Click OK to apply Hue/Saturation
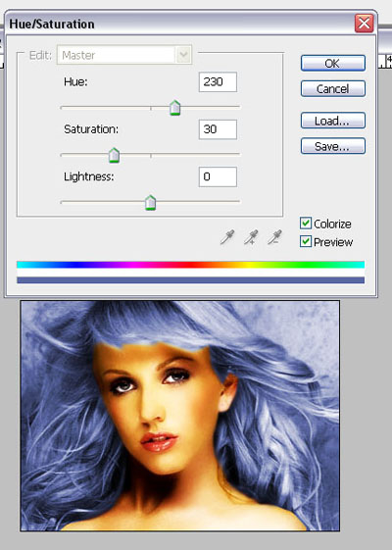Image resolution: width=392 pixels, height=550 pixels. click(333, 63)
